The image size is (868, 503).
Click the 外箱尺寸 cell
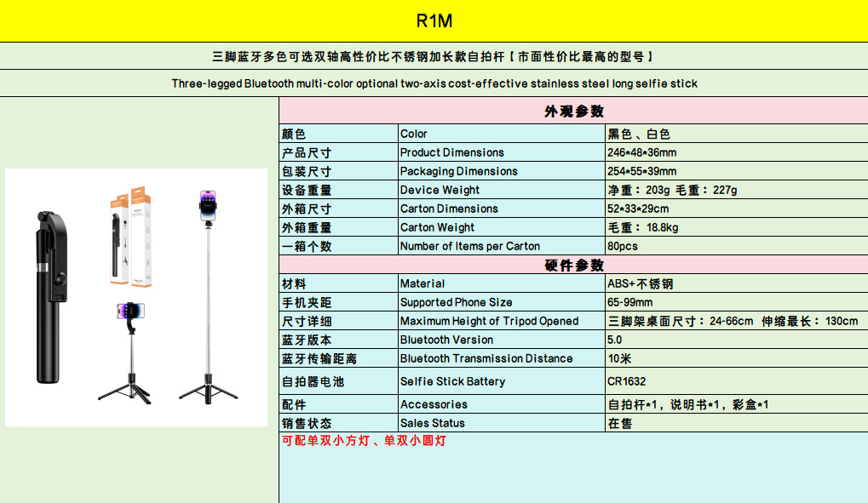339,209
